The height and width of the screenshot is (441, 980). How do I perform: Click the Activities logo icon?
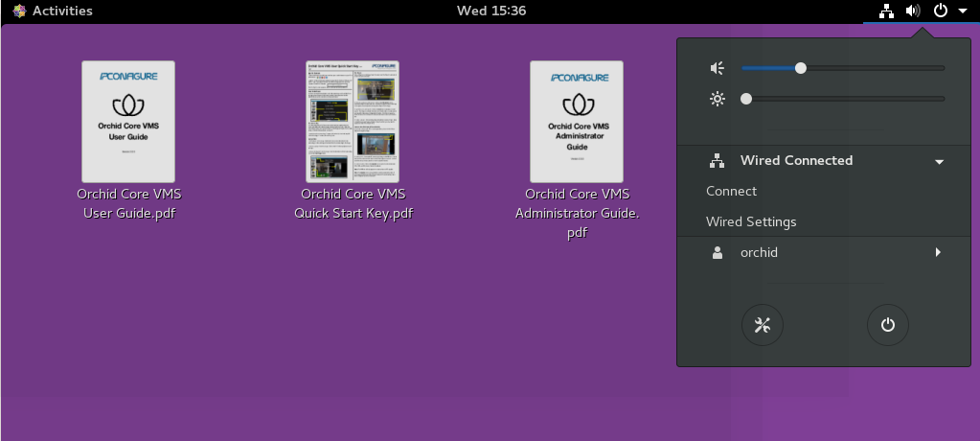point(19,11)
